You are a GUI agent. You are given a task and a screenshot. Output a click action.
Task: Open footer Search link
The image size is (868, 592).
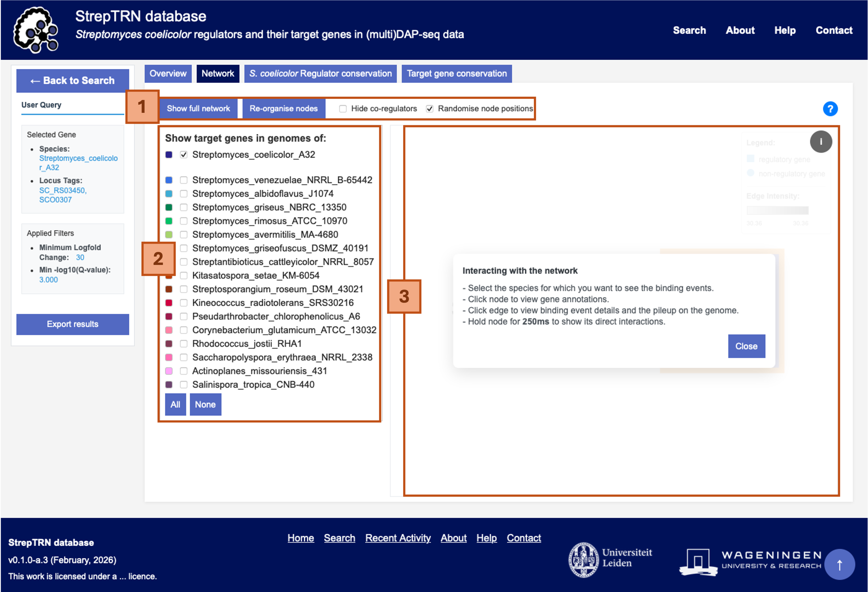coord(339,538)
